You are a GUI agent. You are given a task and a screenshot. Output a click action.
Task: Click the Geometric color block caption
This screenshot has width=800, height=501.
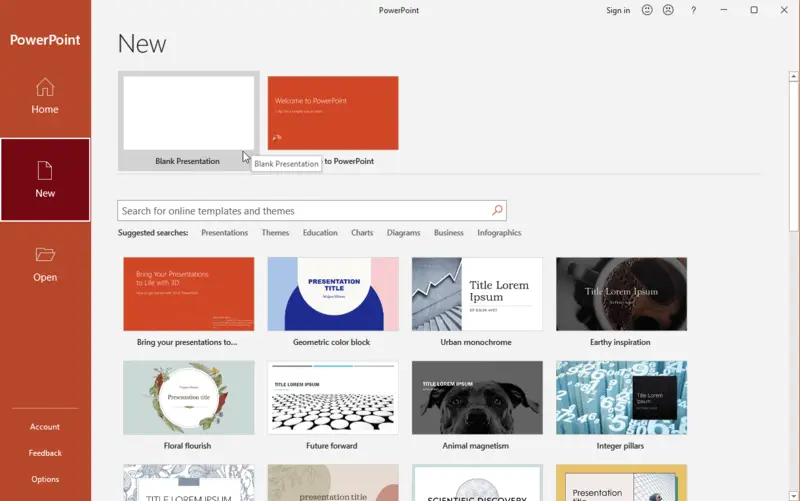click(x=331, y=342)
